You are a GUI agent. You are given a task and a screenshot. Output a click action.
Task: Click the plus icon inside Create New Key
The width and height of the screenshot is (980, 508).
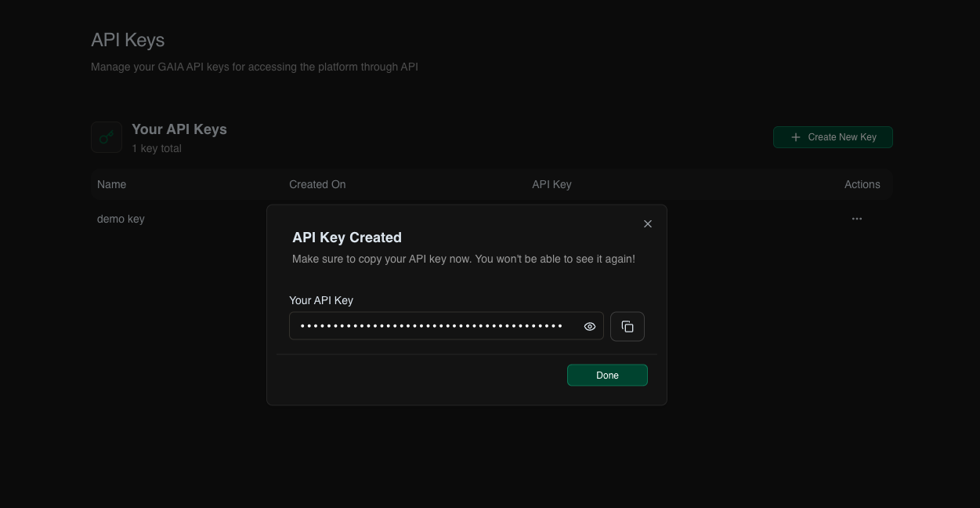(796, 137)
